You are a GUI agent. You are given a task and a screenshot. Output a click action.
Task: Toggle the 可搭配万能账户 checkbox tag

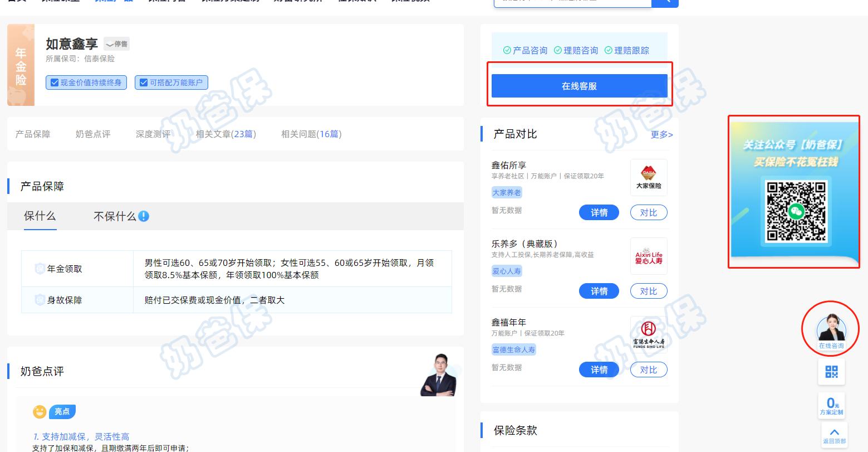coord(171,82)
